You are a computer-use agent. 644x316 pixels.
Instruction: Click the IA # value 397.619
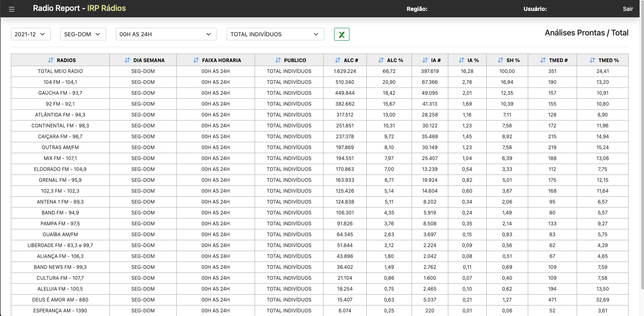(430, 71)
